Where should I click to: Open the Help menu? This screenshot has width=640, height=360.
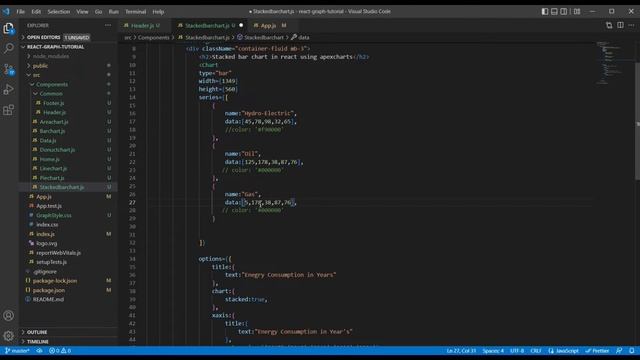coord(158,11)
